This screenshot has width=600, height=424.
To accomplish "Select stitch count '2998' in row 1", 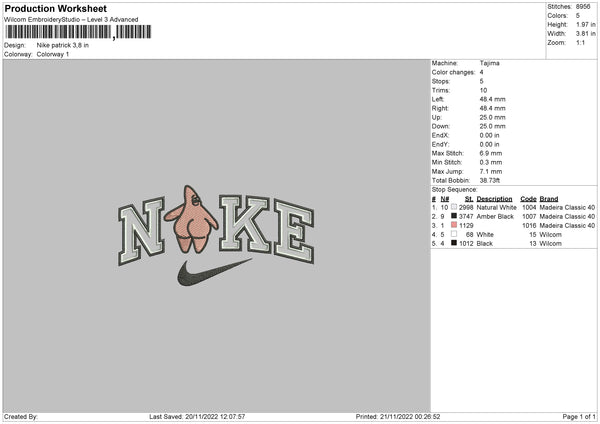I will pyautogui.click(x=466, y=207).
